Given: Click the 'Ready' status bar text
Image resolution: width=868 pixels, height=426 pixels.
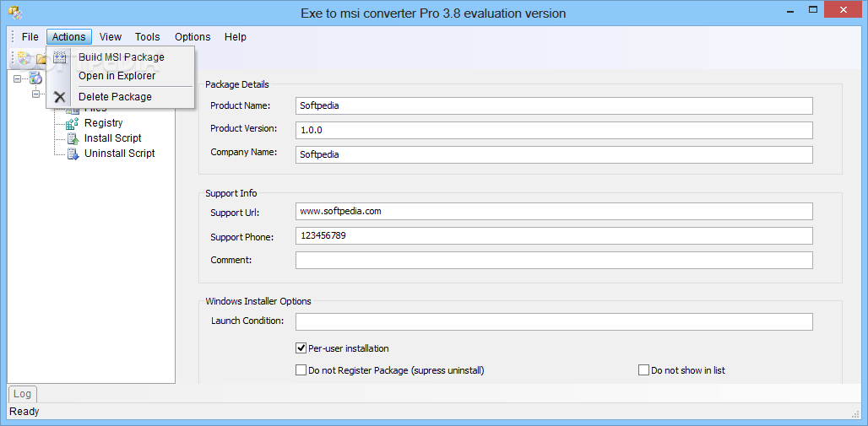Looking at the screenshot, I should [24, 412].
